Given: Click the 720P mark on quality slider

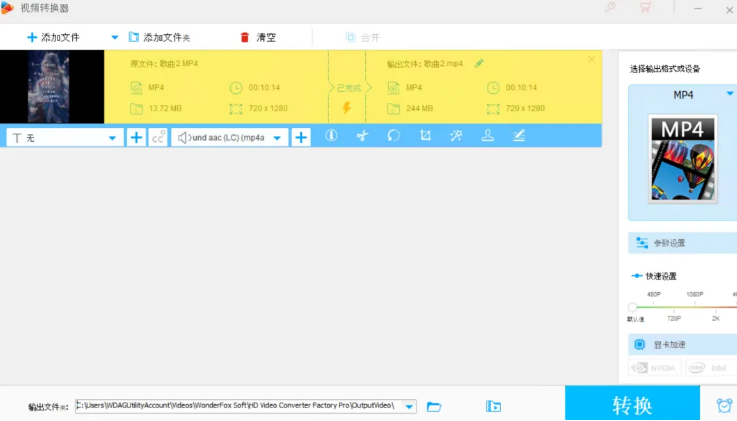Looking at the screenshot, I should click(x=674, y=318).
